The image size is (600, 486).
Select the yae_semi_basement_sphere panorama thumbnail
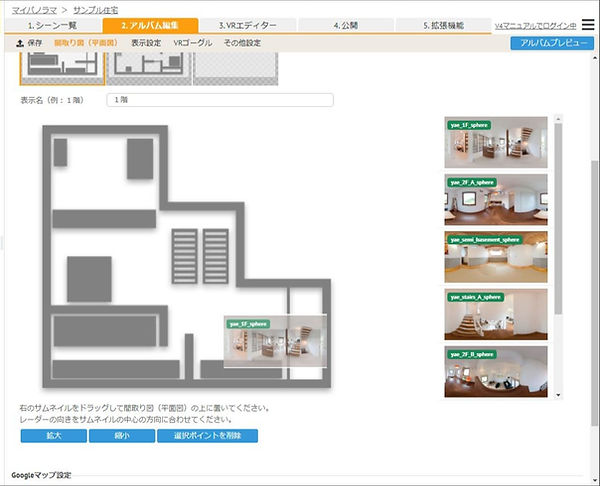click(x=496, y=257)
